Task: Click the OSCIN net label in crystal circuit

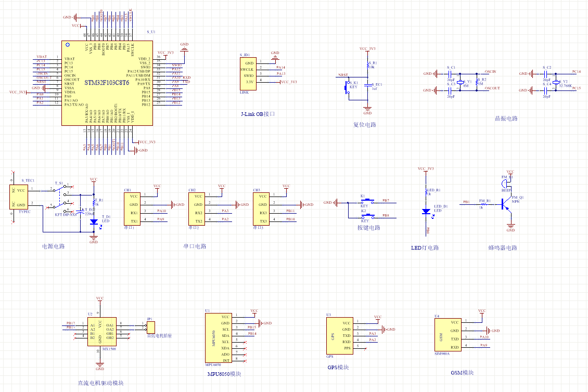Action: click(491, 72)
